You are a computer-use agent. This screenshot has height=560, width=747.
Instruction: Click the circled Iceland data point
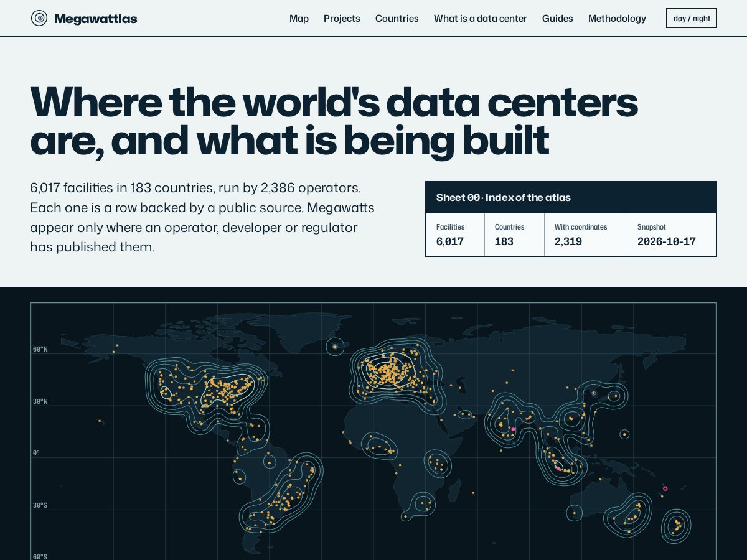click(335, 347)
